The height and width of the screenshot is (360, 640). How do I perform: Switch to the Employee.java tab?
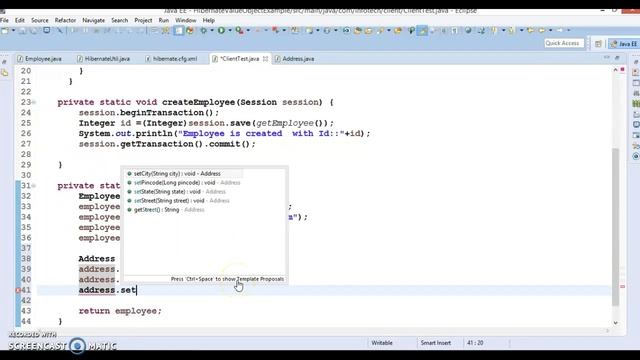pyautogui.click(x=39, y=59)
